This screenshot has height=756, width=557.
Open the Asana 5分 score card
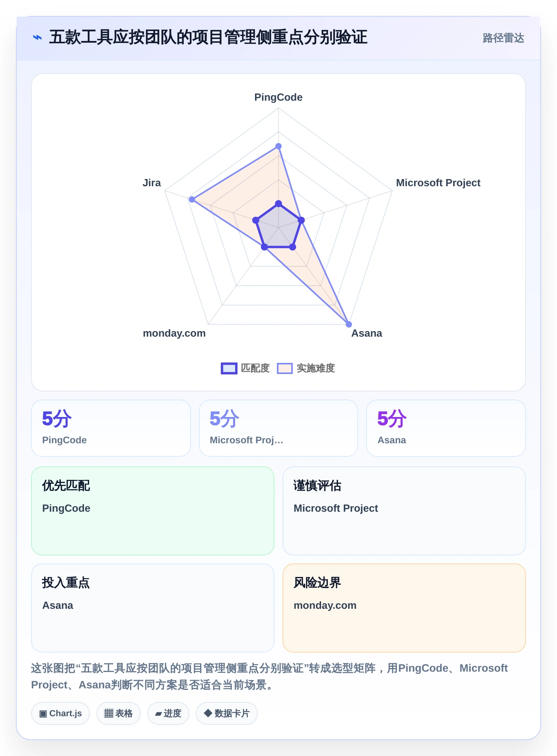point(446,428)
